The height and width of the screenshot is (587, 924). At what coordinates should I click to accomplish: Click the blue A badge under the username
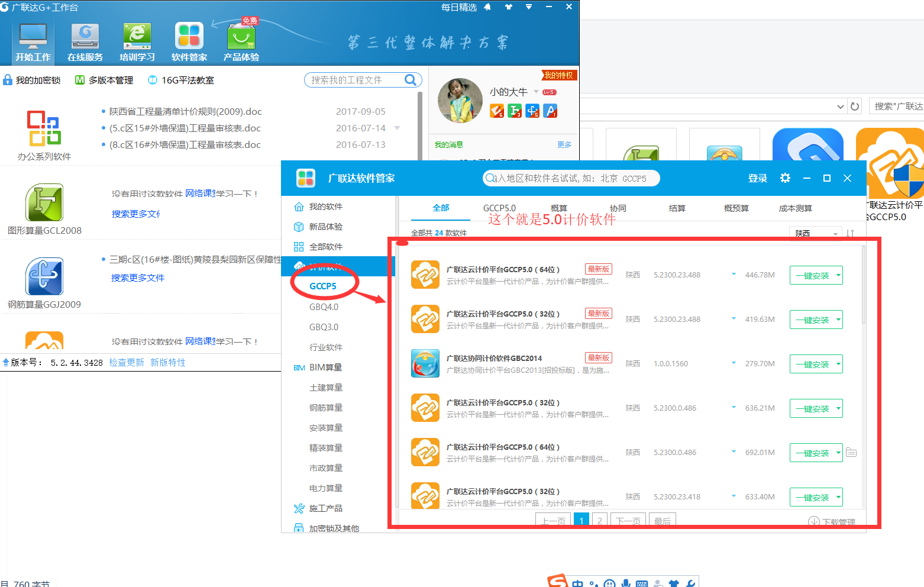coord(550,111)
